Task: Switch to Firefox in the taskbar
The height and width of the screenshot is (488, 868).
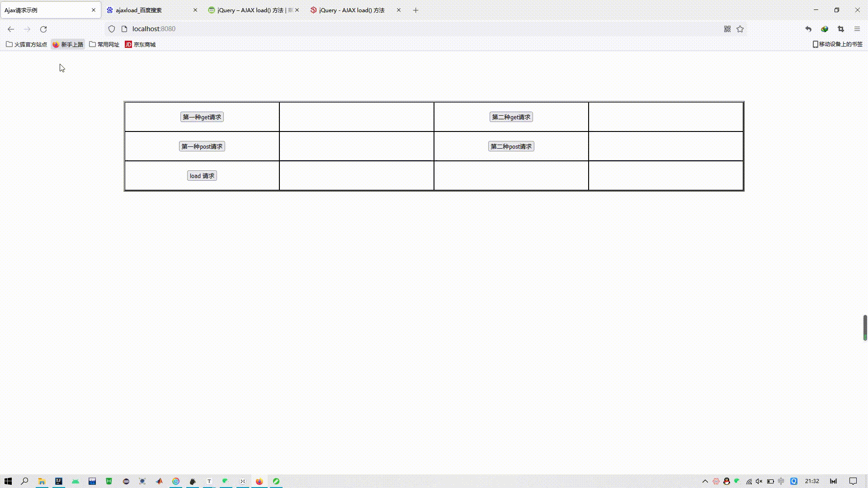Action: (259, 481)
